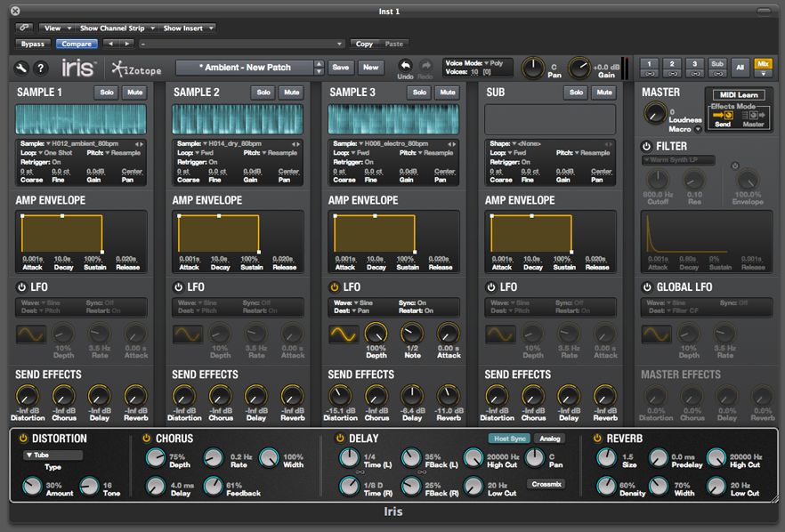Toggle Sample 2 LFO power button
Image resolution: width=785 pixels, height=532 pixels.
(178, 287)
